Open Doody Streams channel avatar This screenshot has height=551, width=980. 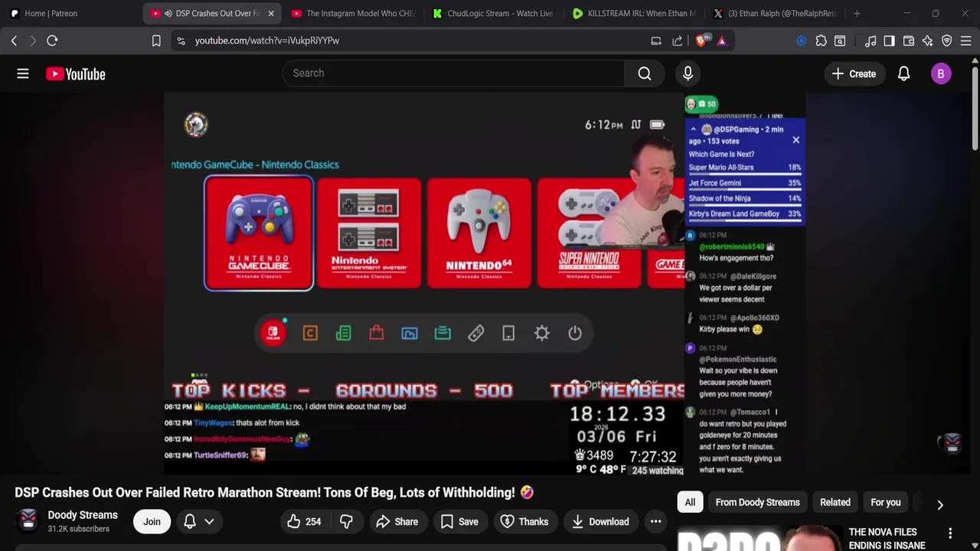click(28, 521)
